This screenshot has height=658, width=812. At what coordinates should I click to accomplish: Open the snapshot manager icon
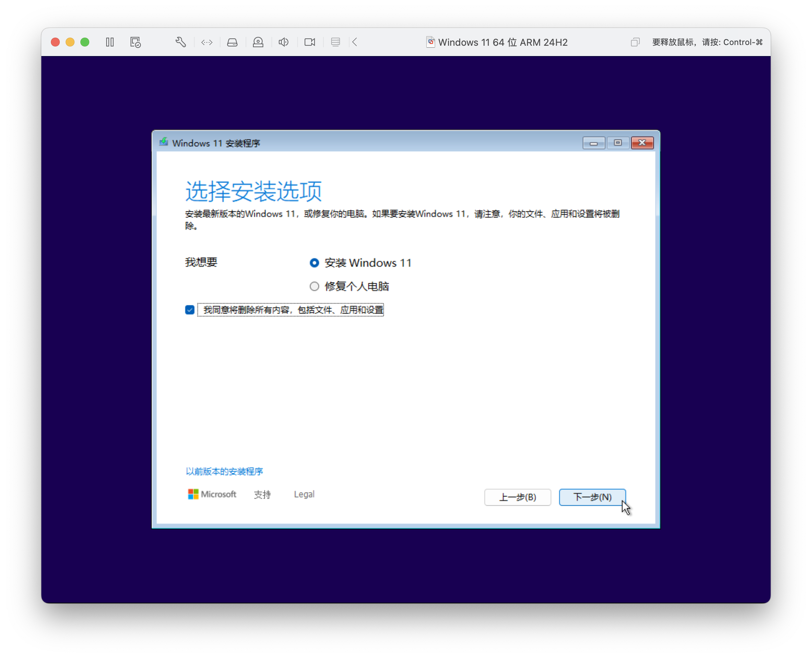tap(135, 42)
